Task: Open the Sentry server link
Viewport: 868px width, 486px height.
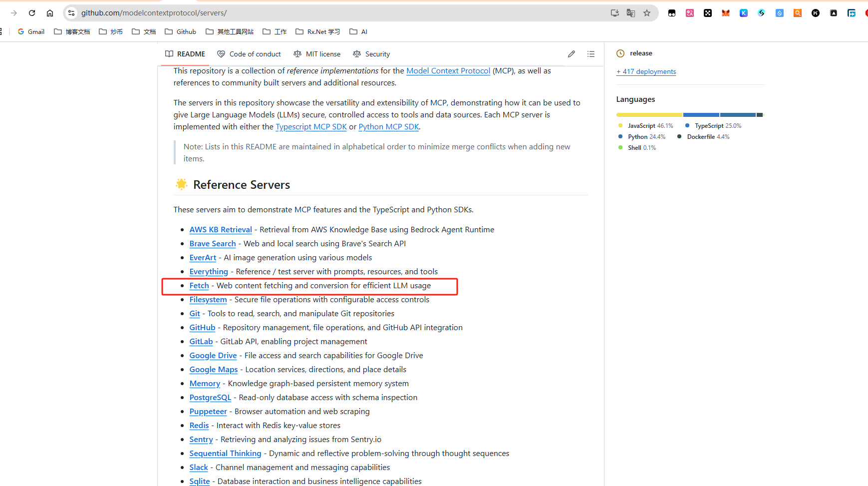Action: click(x=201, y=440)
